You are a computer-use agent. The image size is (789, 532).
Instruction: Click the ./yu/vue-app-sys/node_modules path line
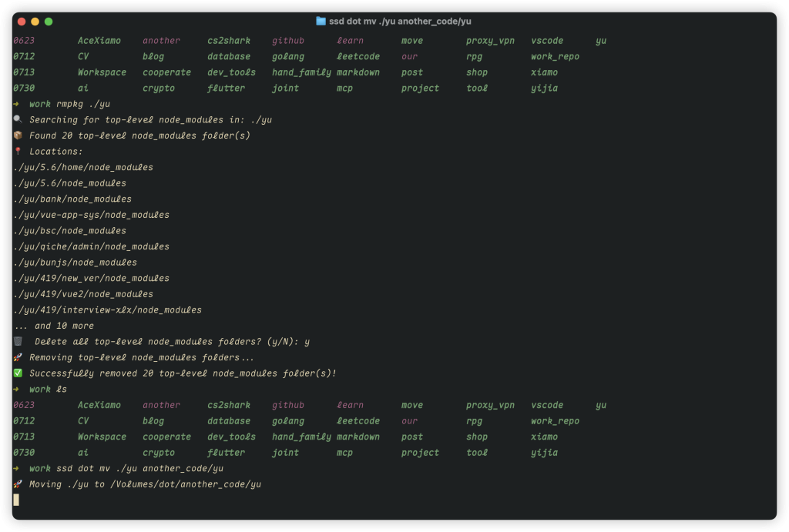pyautogui.click(x=92, y=215)
